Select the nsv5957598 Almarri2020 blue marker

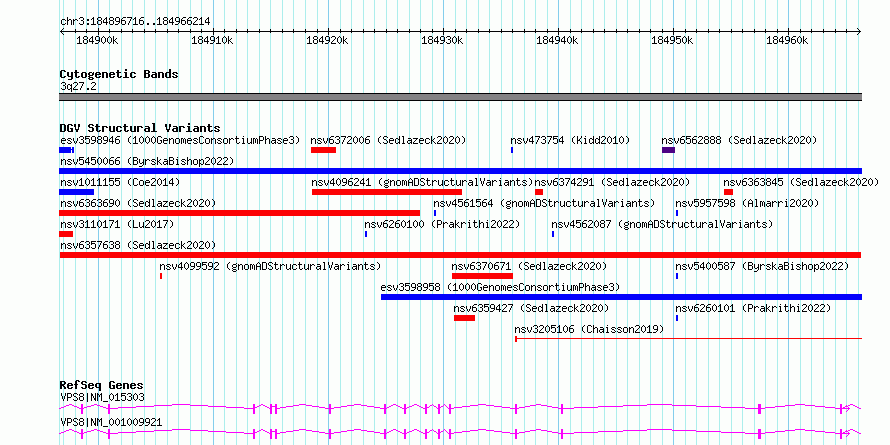coord(677,213)
